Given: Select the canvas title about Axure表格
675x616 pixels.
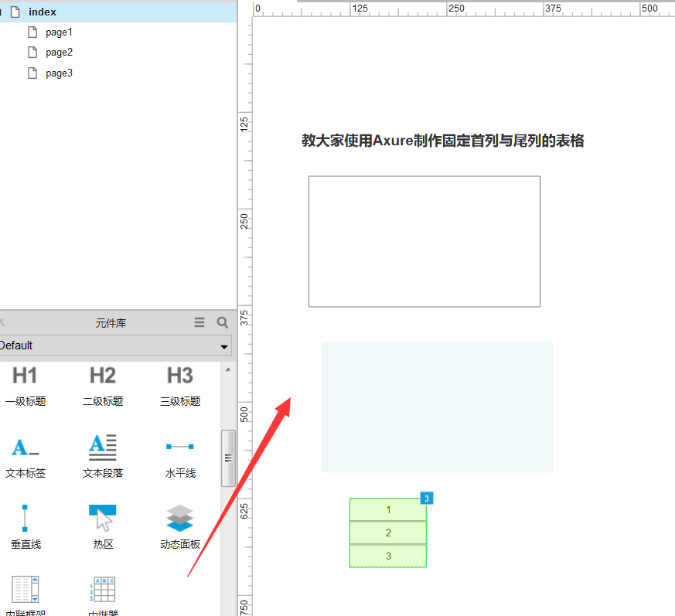Looking at the screenshot, I should [x=442, y=141].
